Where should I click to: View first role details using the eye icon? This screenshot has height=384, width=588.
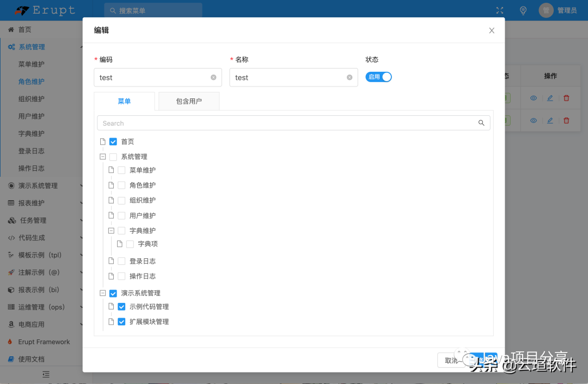(533, 98)
